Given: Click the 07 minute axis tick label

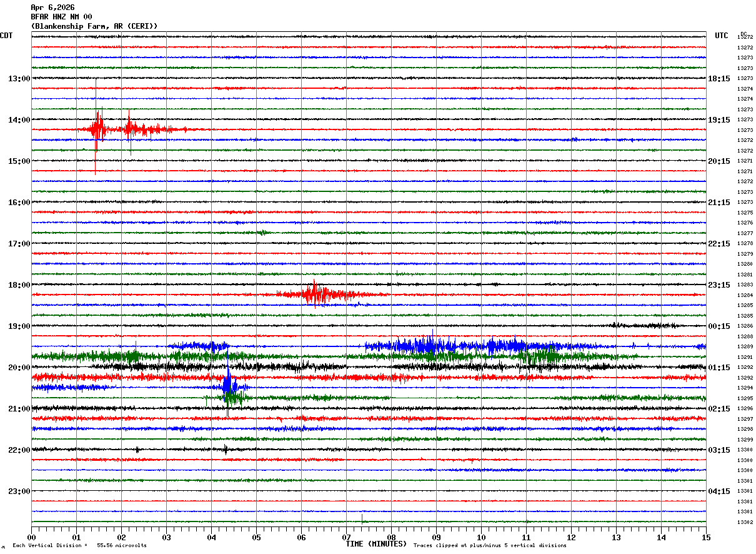Looking at the screenshot, I should (x=346, y=538).
